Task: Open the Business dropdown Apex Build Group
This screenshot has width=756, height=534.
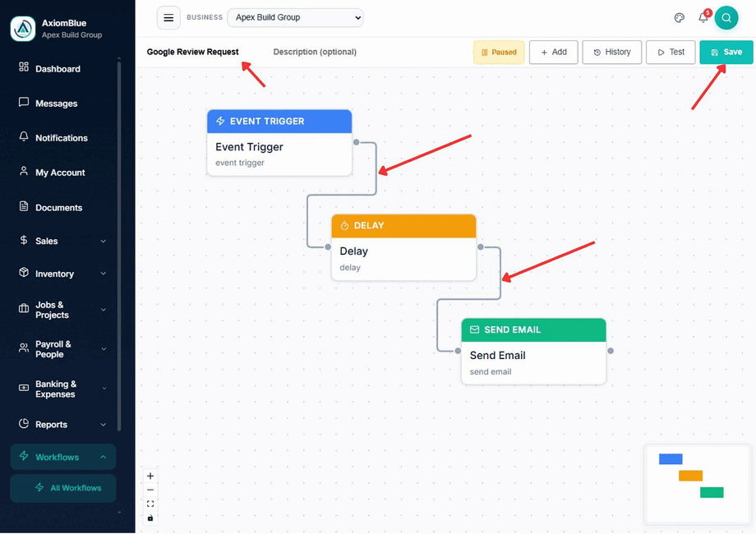Action: (x=295, y=18)
